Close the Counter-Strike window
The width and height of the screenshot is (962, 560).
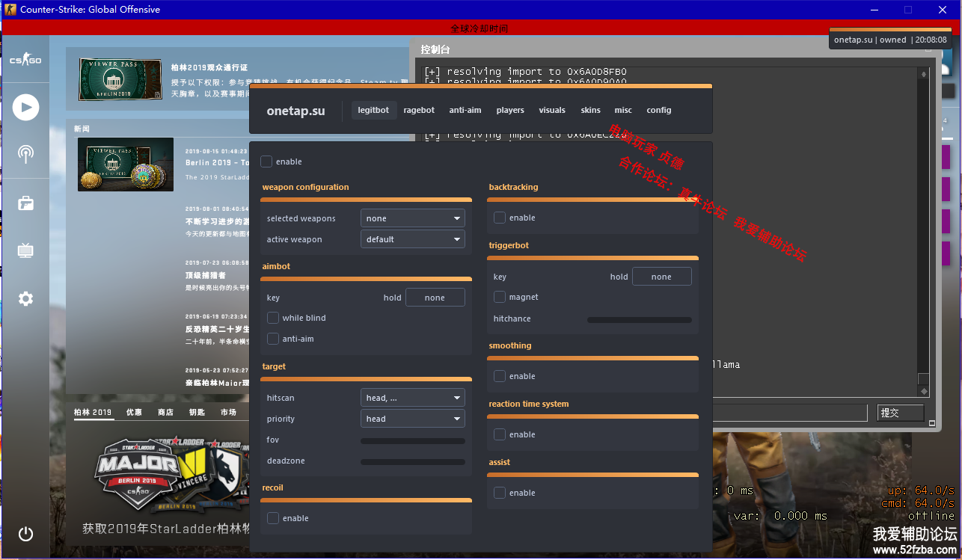[x=943, y=10]
